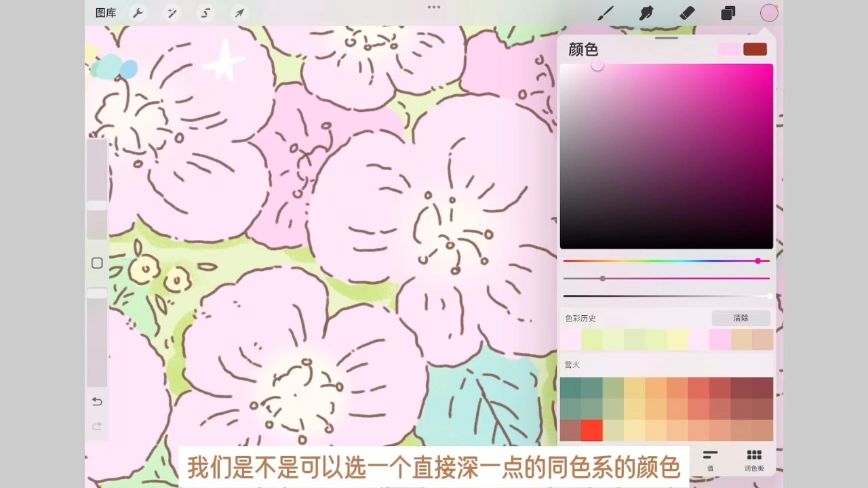Click the hue slider track
Image resolution: width=868 pixels, height=488 pixels.
pos(666,261)
